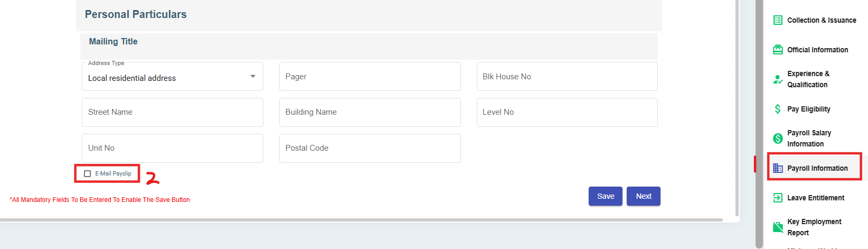Image resolution: width=868 pixels, height=249 pixels.
Task: Click the Leave Entitlement icon
Action: tap(778, 198)
